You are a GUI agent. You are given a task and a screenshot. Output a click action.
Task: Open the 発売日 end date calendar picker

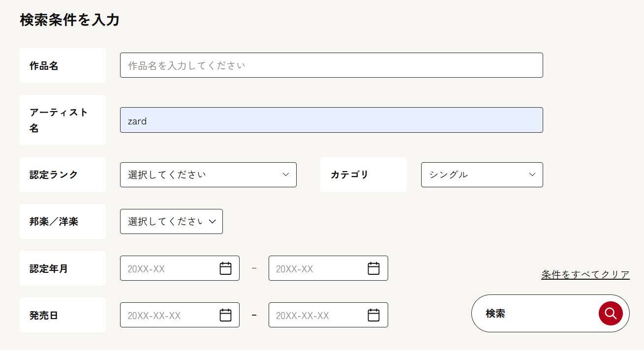click(x=374, y=315)
